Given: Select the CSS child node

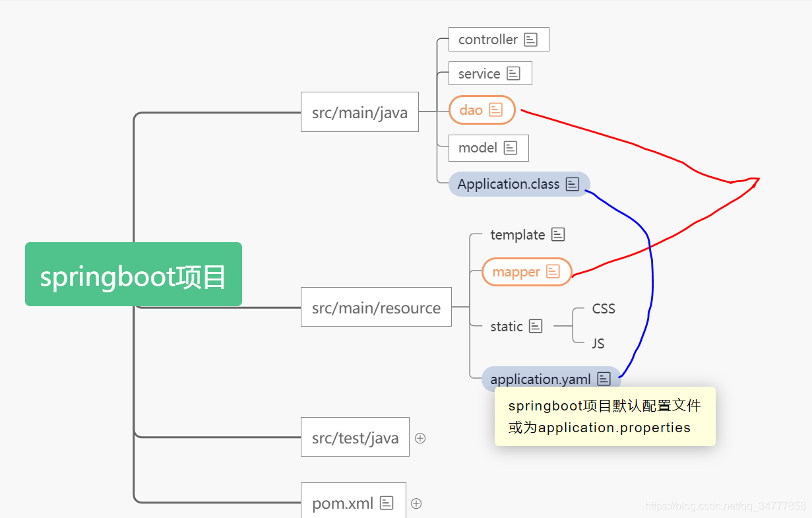Looking at the screenshot, I should click(604, 308).
